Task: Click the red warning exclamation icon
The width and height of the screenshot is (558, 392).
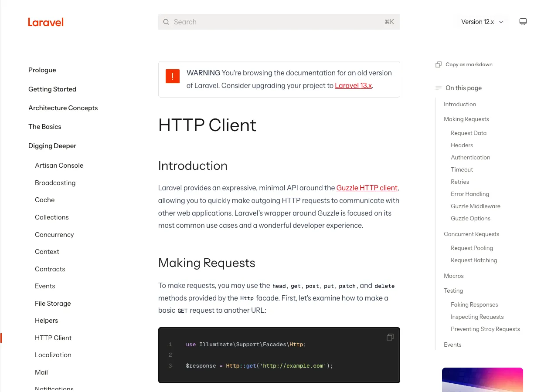Action: (x=173, y=76)
